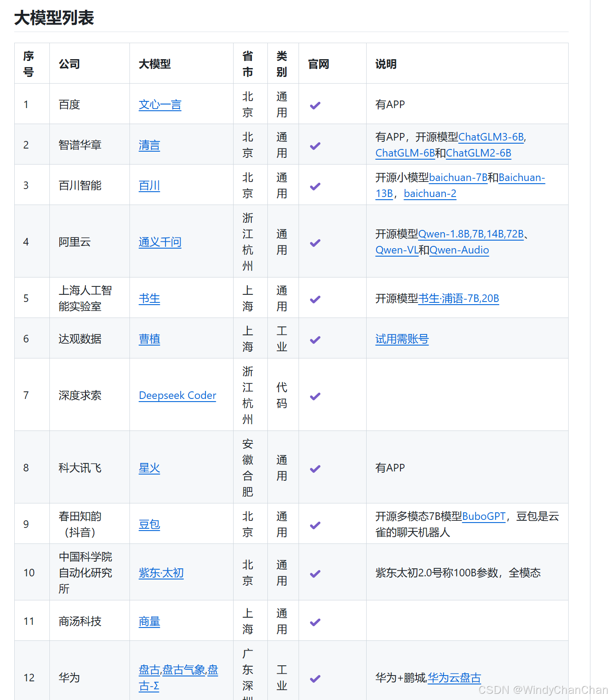Open the 星火 model link
Image resolution: width=610 pixels, height=700 pixels.
[149, 468]
